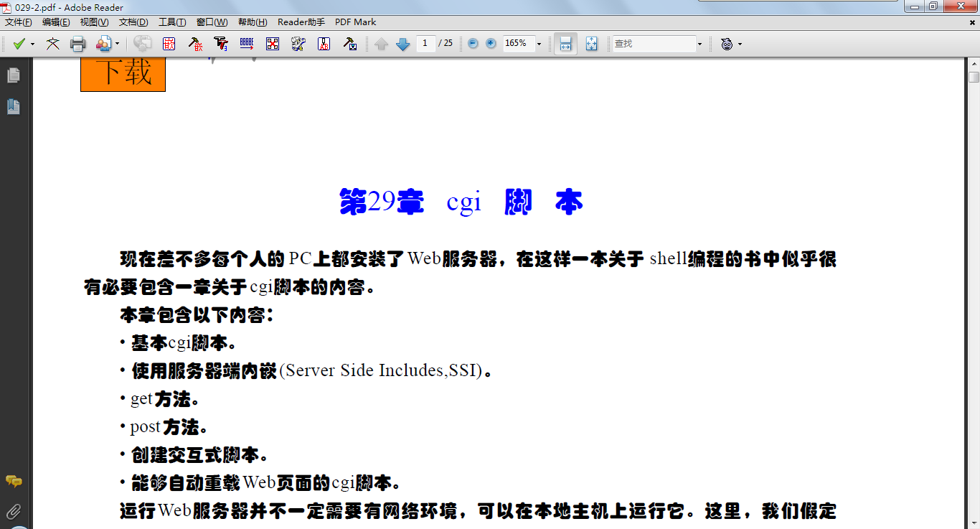The width and height of the screenshot is (980, 529).
Task: Open dropdown beside the pig face icon
Action: click(x=740, y=44)
